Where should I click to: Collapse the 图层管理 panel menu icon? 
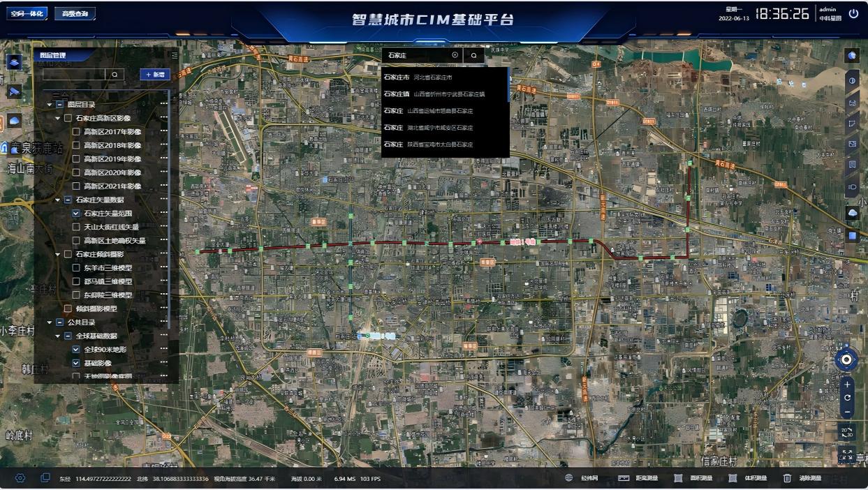pyautogui.click(x=174, y=55)
